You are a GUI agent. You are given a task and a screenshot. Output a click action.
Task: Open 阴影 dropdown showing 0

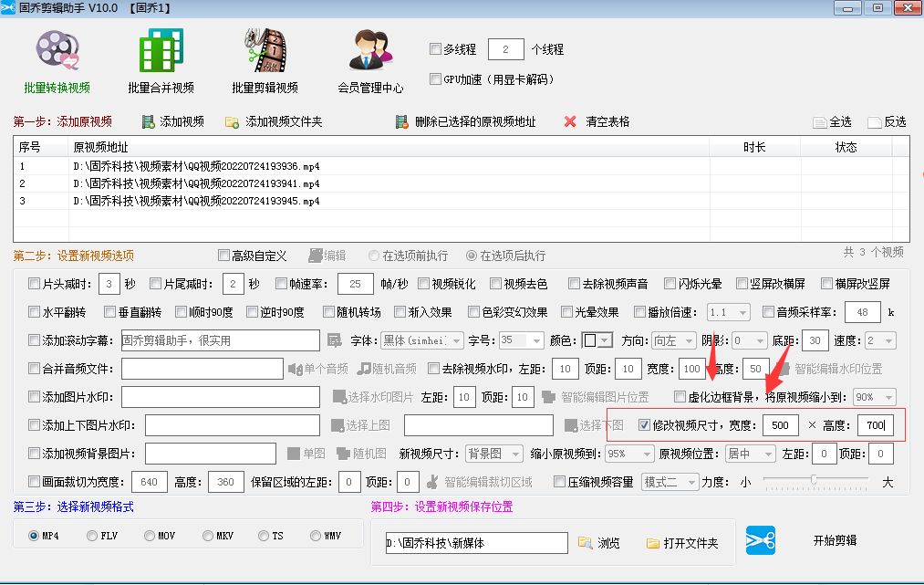(750, 340)
